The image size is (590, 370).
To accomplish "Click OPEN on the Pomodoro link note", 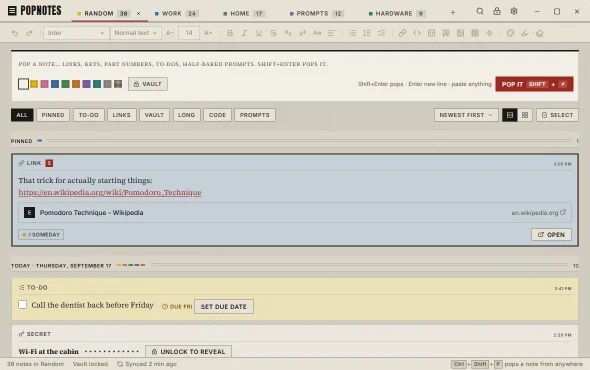I will coord(551,234).
